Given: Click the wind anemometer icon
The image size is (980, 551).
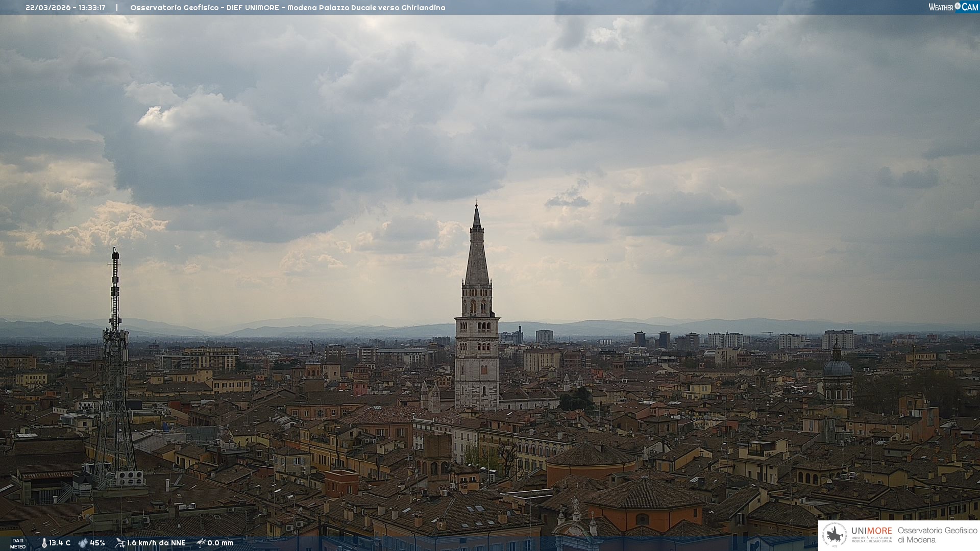Looking at the screenshot, I should tap(120, 543).
